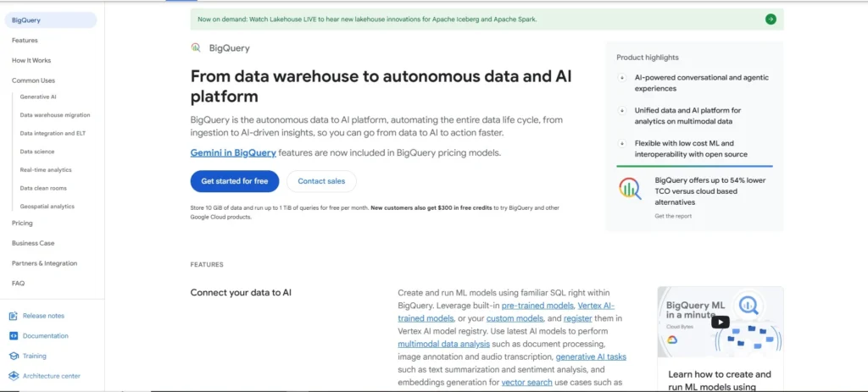Open Architecture center link text
The image size is (868, 392).
coord(52,376)
